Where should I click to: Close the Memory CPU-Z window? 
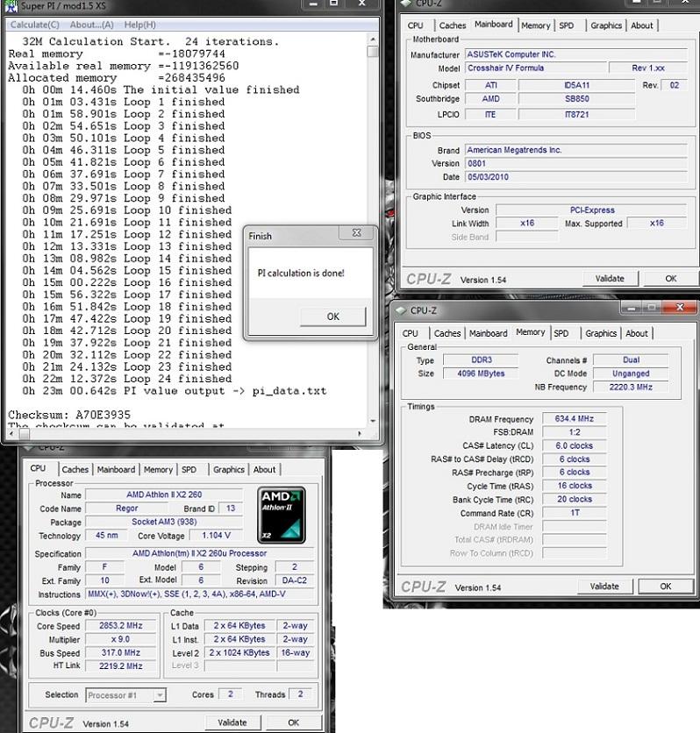(681, 307)
